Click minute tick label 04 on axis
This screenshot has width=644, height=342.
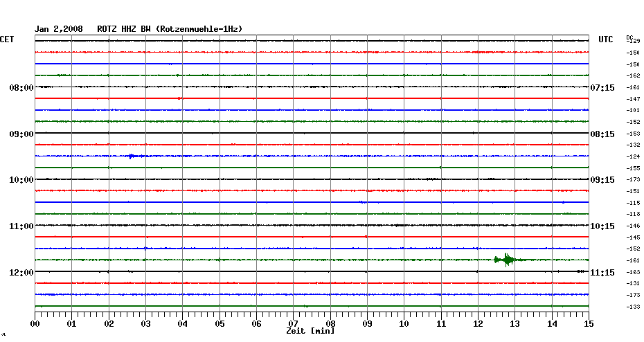coord(183,323)
